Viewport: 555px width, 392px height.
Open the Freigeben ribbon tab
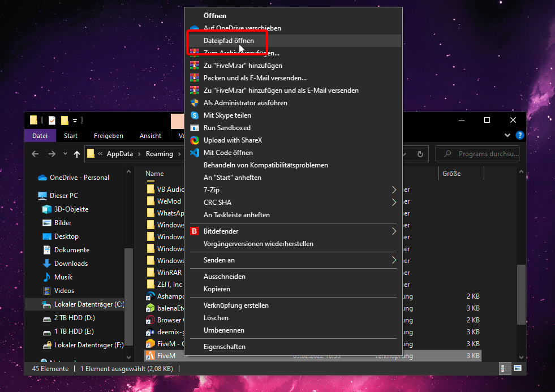tap(108, 136)
